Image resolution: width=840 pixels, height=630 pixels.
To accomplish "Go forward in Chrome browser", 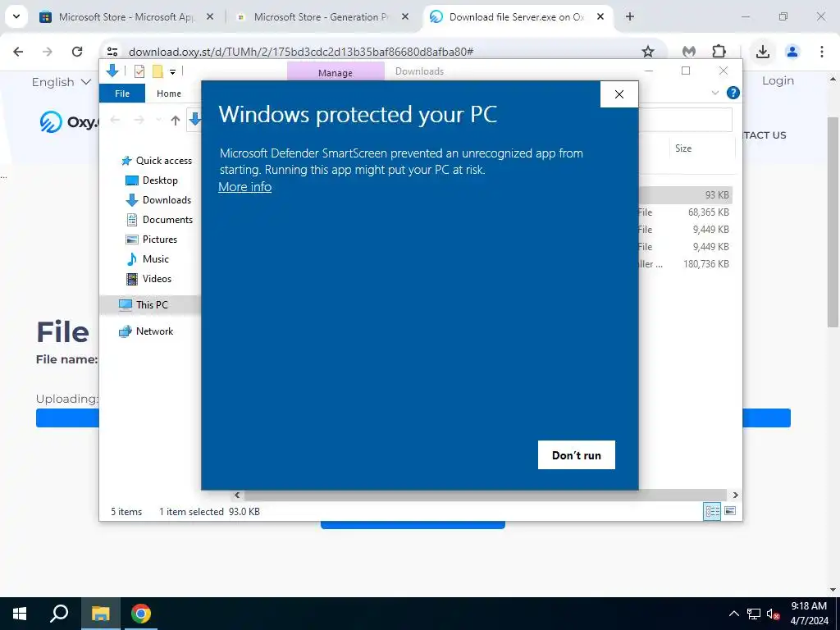I will 48,52.
